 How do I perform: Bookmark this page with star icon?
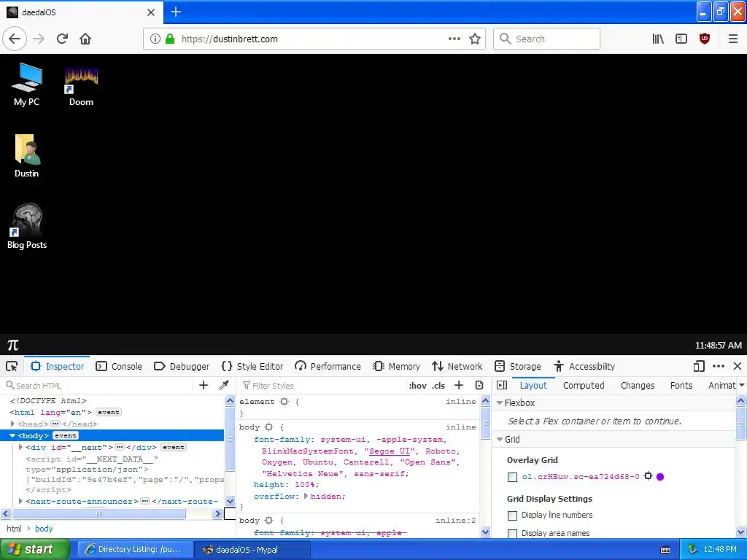[474, 39]
